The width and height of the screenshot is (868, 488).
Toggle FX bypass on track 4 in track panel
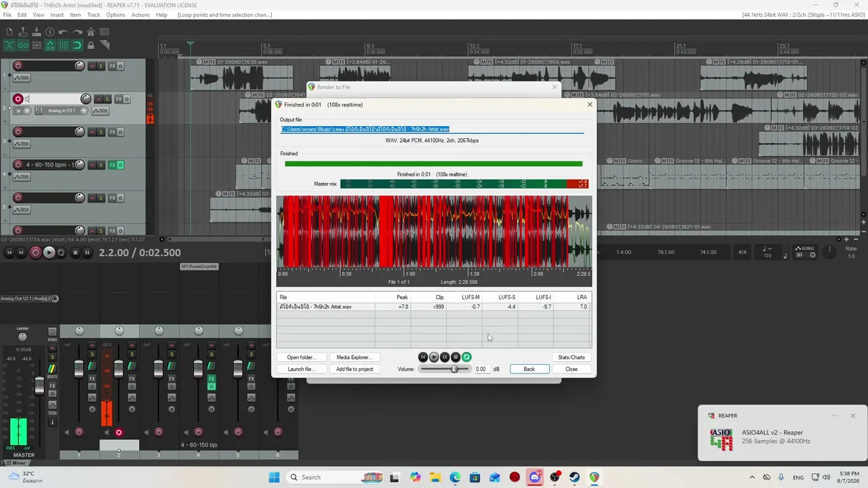[x=121, y=165]
